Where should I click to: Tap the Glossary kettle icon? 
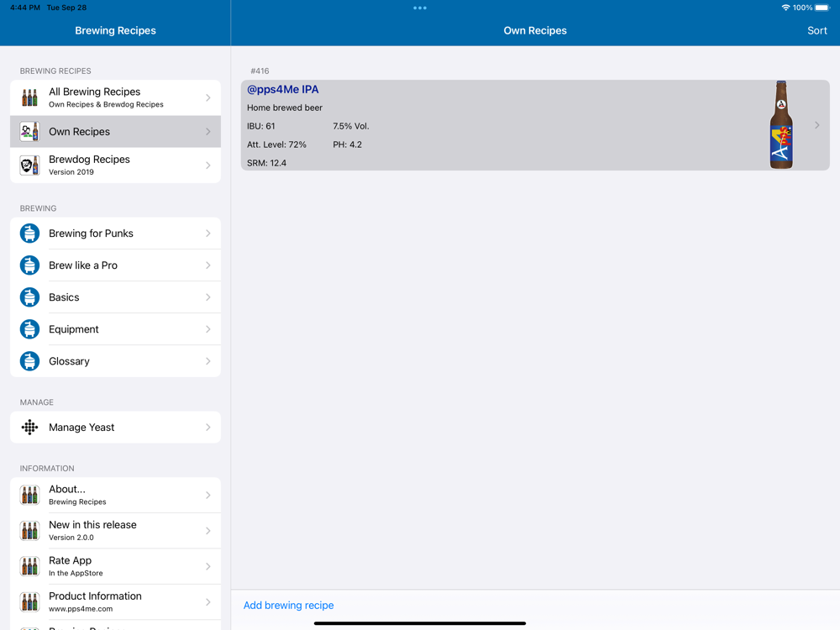pyautogui.click(x=29, y=361)
